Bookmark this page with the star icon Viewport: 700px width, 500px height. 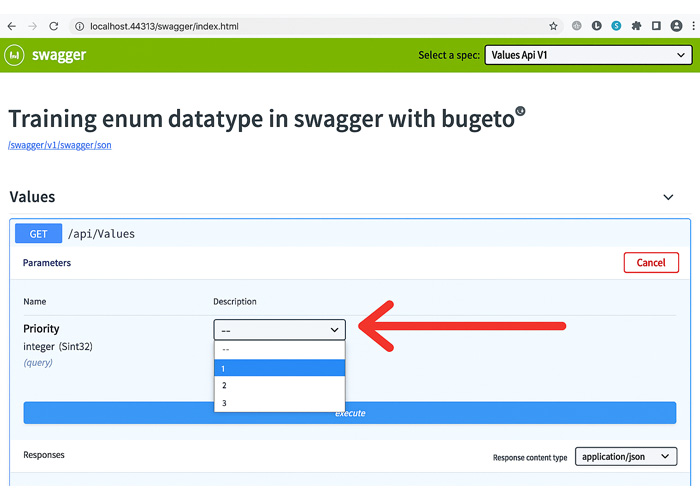point(553,26)
